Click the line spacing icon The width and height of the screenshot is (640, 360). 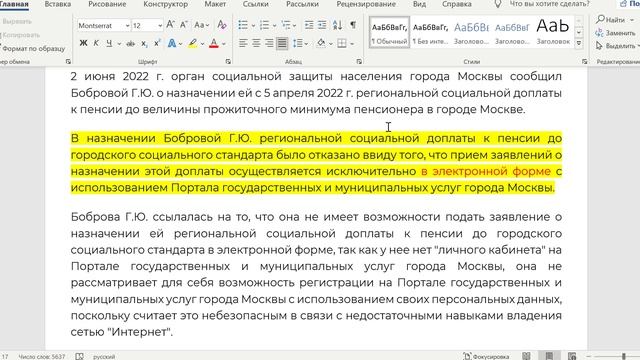coord(298,43)
